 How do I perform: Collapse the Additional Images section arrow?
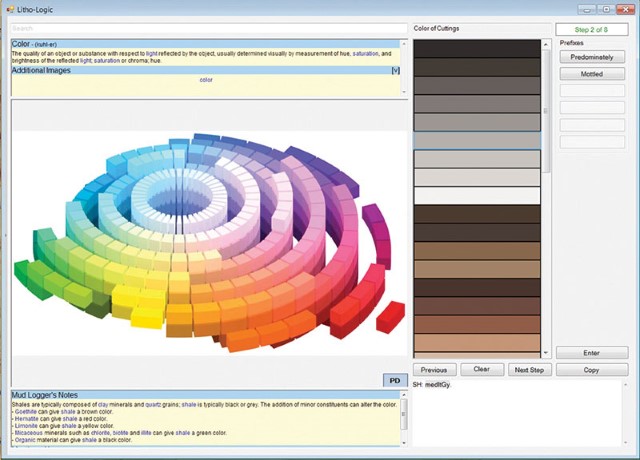396,70
